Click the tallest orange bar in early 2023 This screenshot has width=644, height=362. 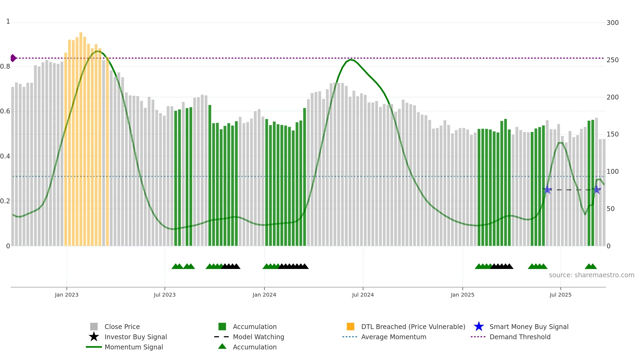pyautogui.click(x=81, y=139)
